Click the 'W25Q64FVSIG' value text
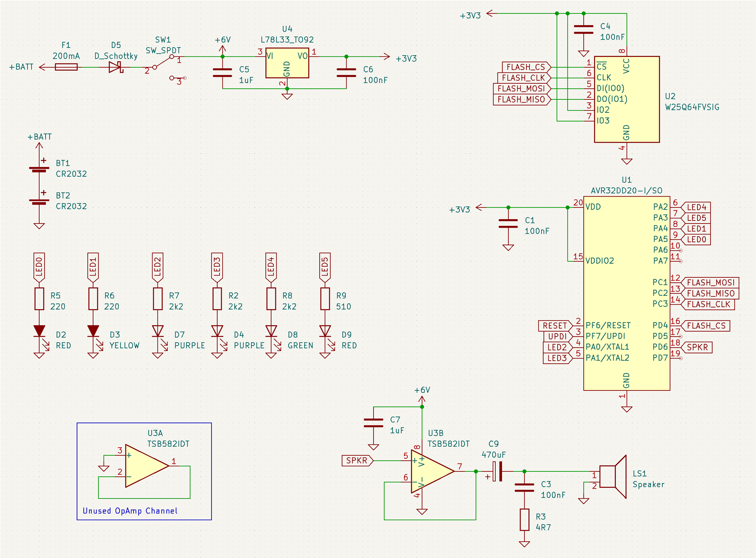The width and height of the screenshot is (756, 558). tap(692, 107)
